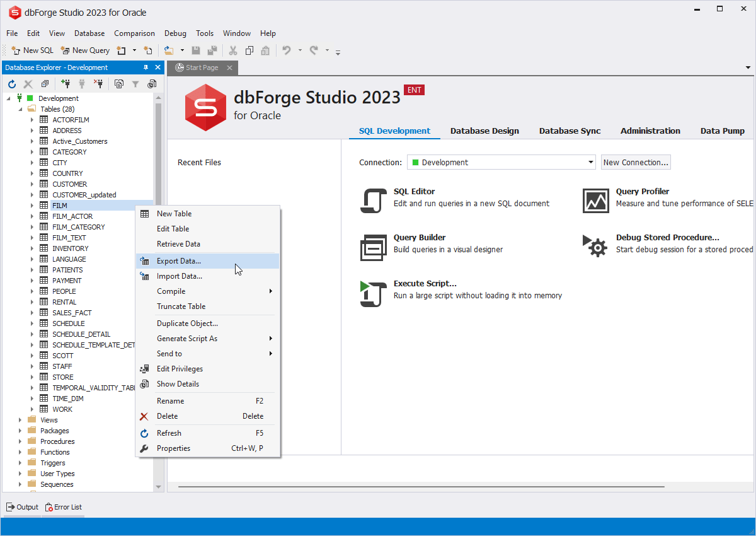Click the Save All icon
This screenshot has height=536, width=756.
coord(212,50)
